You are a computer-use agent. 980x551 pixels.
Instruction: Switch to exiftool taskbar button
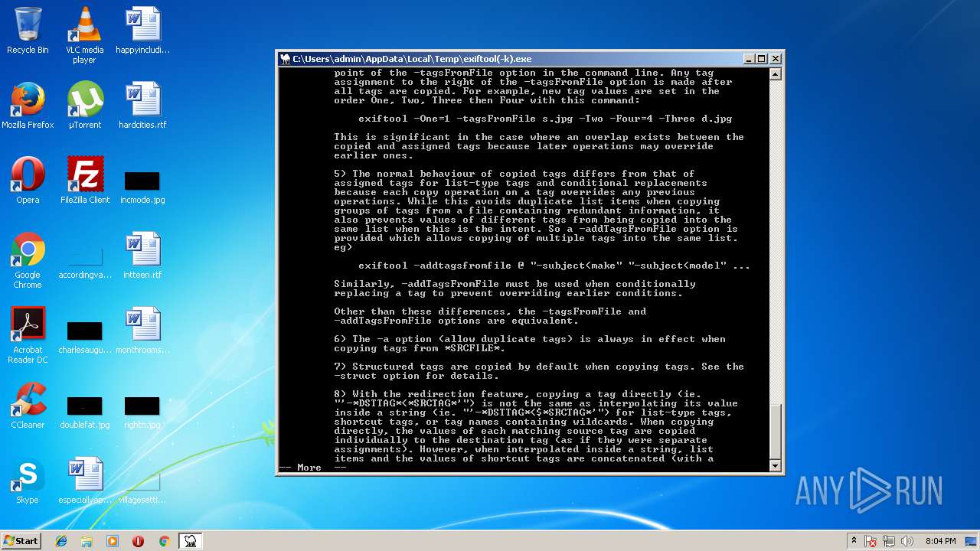click(x=190, y=541)
